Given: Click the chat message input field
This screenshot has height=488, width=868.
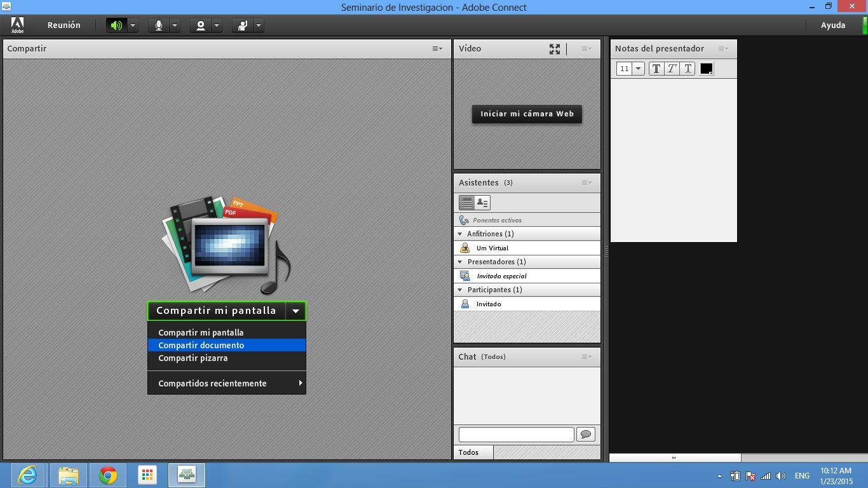Looking at the screenshot, I should coord(516,435).
